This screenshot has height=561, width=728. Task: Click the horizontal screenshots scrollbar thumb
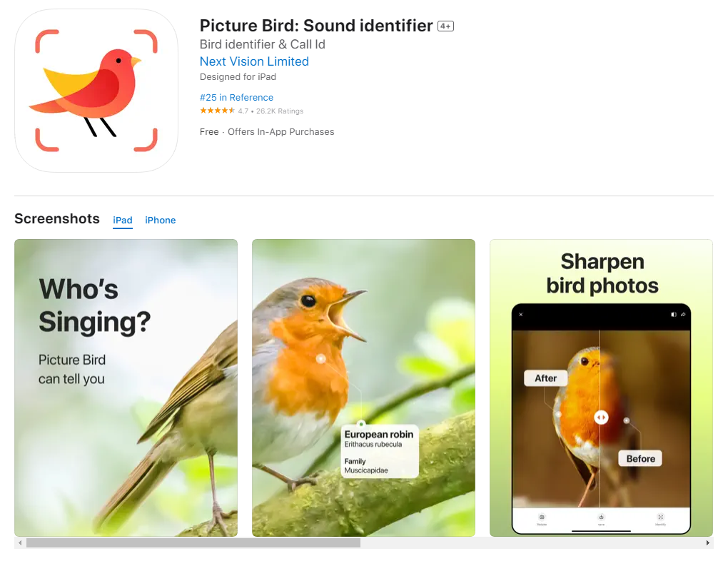[x=193, y=542]
